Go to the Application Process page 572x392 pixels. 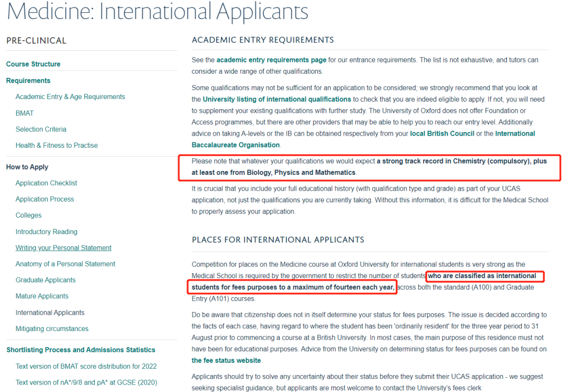click(45, 199)
